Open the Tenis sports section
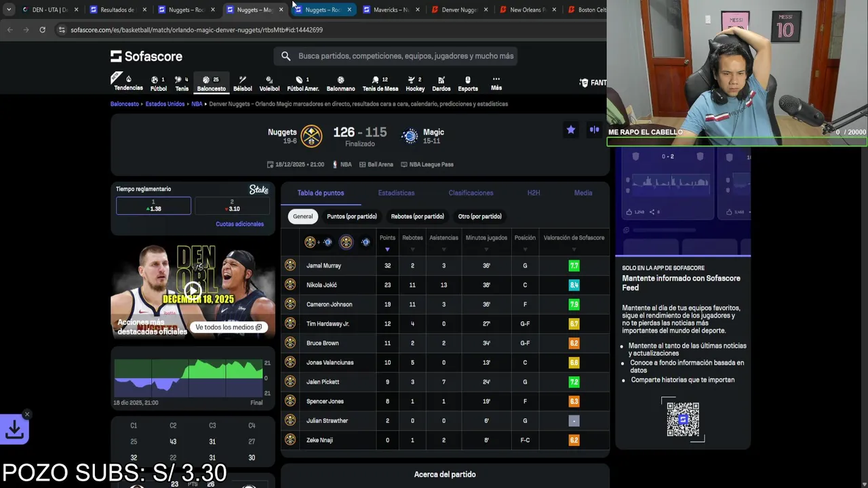This screenshot has height=488, width=868. tap(182, 83)
